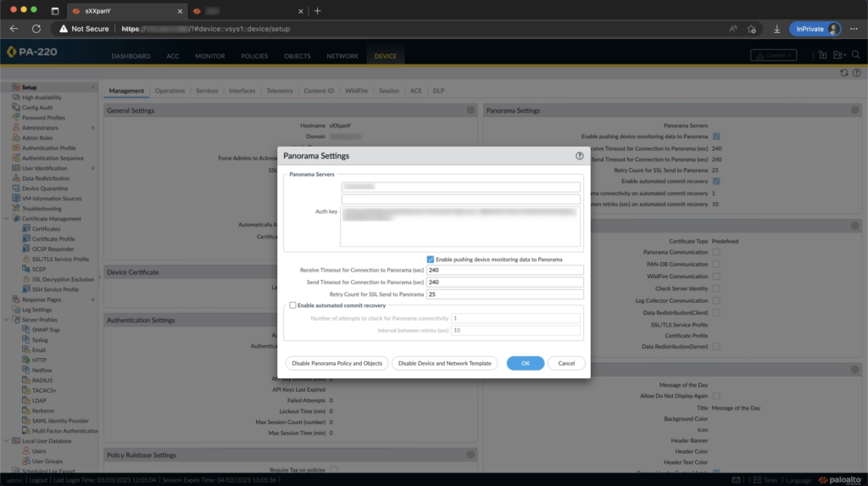
Task: Collapse Local User Database tree node
Action: pos(6,441)
